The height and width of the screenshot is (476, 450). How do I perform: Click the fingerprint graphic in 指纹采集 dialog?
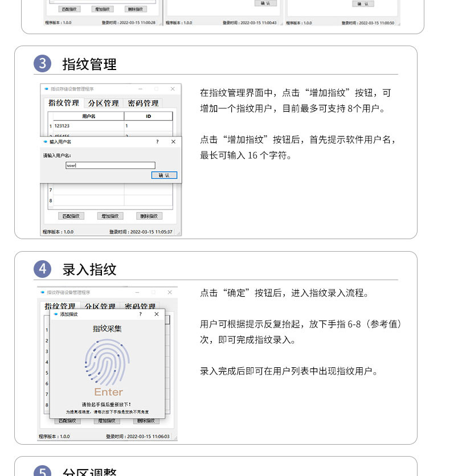pos(107,362)
